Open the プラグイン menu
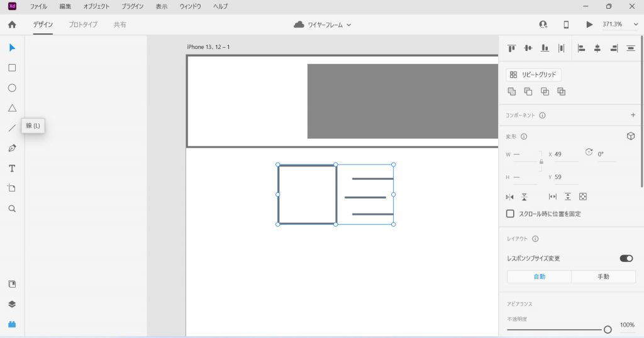644x338 pixels. (132, 6)
